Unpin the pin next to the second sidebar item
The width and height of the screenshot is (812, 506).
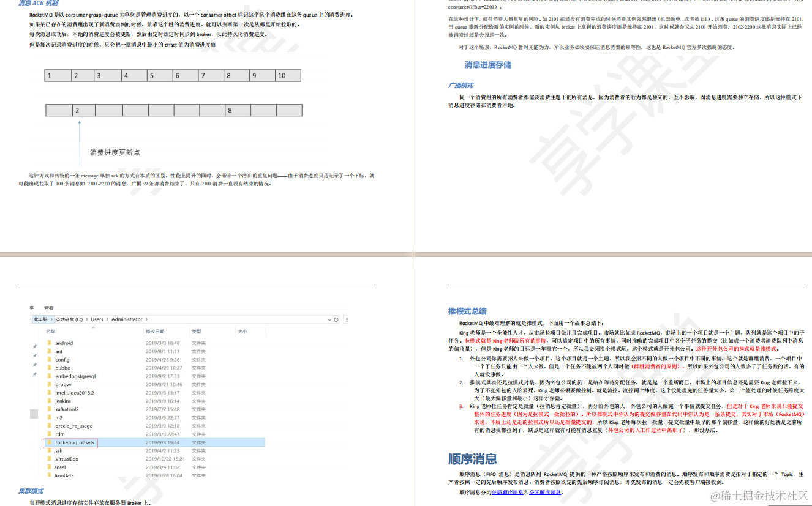pos(34,355)
